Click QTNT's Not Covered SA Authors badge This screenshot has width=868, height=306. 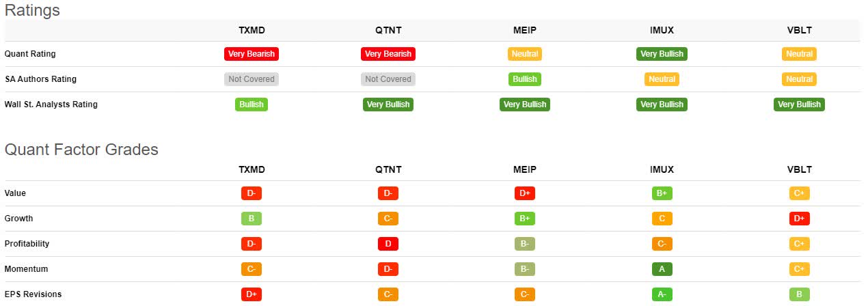tap(388, 79)
